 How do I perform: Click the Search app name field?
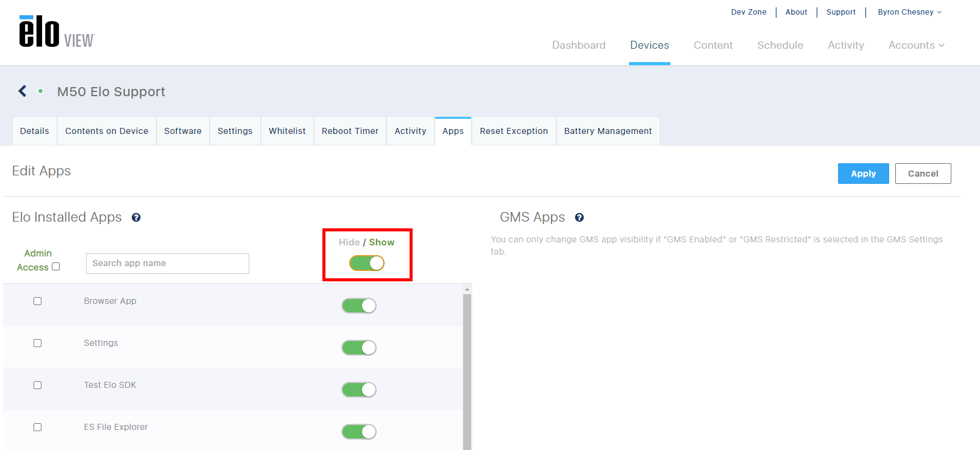(168, 264)
